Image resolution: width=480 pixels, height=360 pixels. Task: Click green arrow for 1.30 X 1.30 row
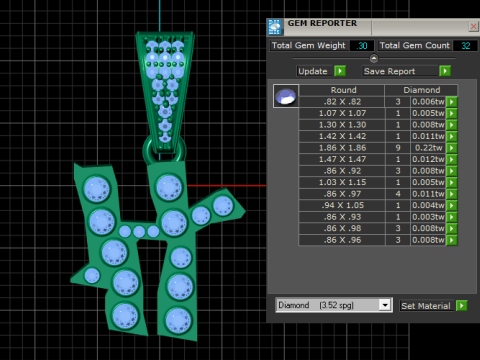(x=452, y=125)
